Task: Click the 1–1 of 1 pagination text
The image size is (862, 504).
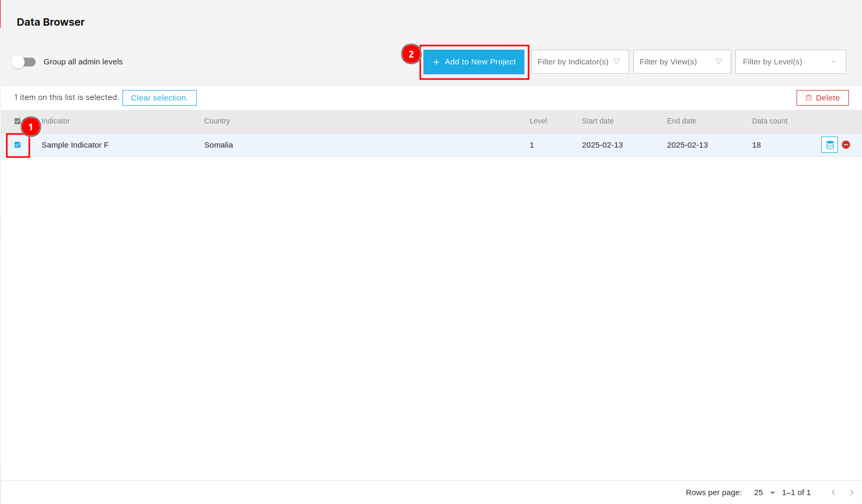Action: click(x=796, y=492)
